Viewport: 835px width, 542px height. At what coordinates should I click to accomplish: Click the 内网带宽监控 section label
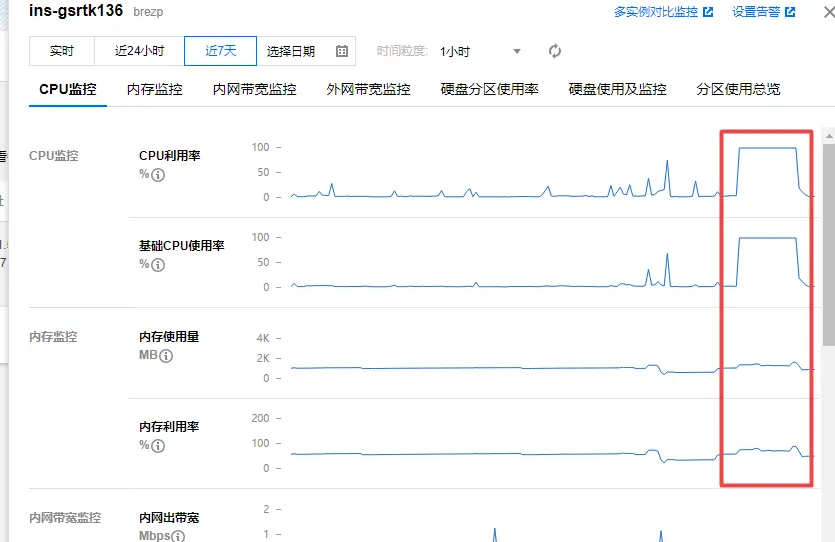pyautogui.click(x=65, y=518)
